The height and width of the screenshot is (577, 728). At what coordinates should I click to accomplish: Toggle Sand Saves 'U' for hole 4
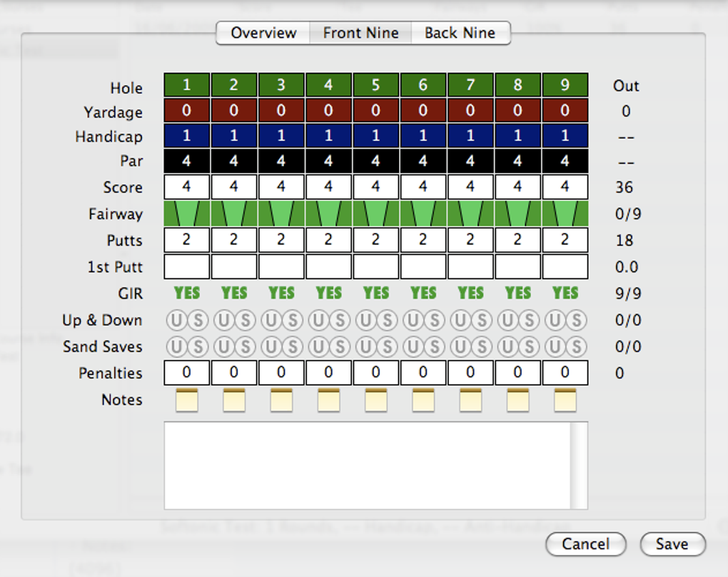[x=318, y=346]
